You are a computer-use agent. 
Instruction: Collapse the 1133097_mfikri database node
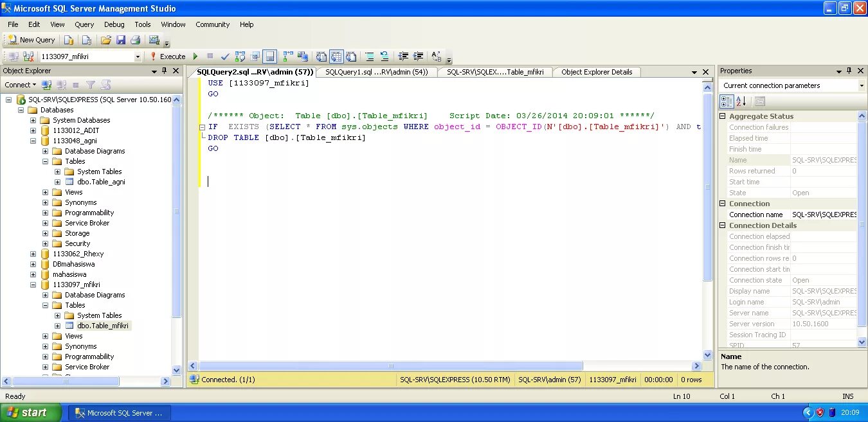click(33, 285)
